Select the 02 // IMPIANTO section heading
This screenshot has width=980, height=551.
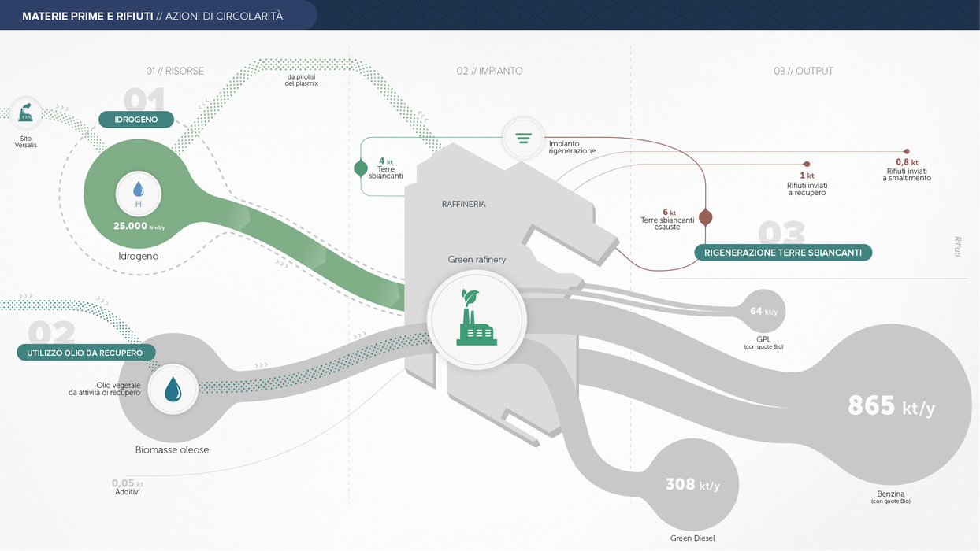tap(489, 71)
